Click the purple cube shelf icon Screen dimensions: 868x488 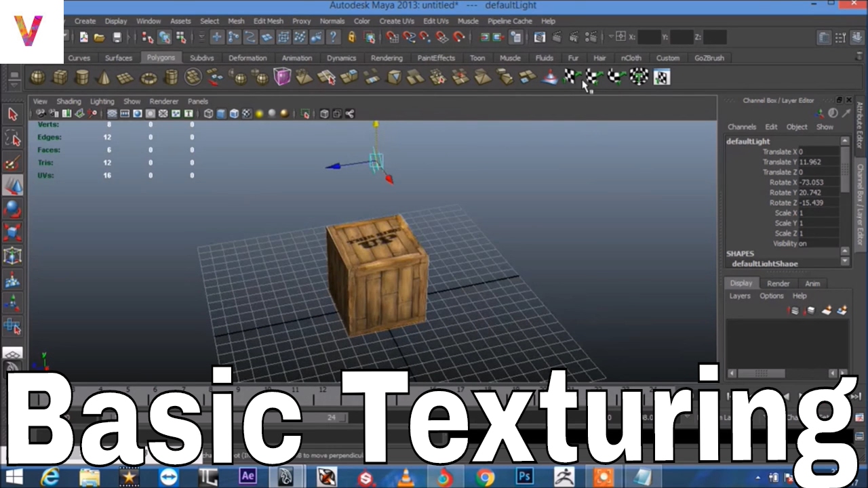(x=282, y=77)
